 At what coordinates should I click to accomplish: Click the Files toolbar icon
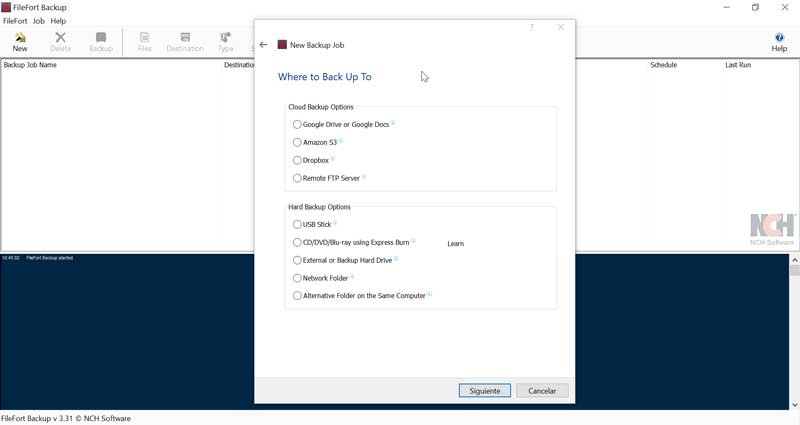pos(144,42)
